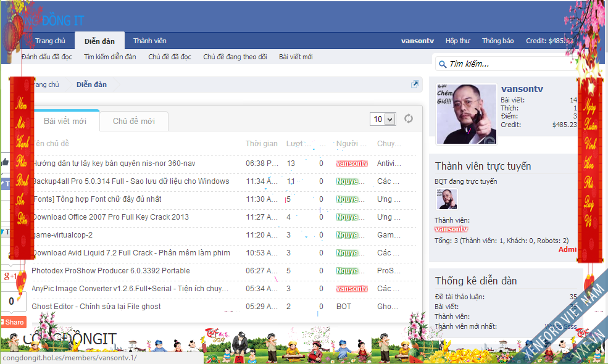Open the posts-per-page dropdown showing 10
This screenshot has width=608, height=364.
[x=383, y=119]
